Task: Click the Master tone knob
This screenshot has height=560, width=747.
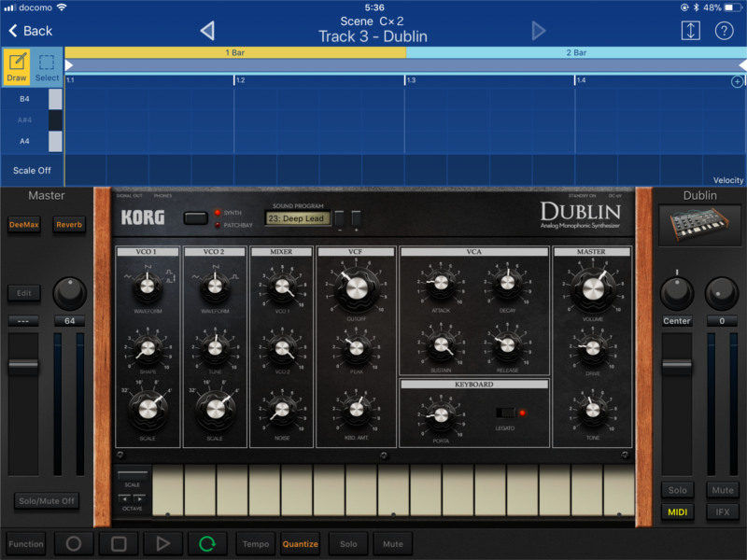Action: point(593,410)
